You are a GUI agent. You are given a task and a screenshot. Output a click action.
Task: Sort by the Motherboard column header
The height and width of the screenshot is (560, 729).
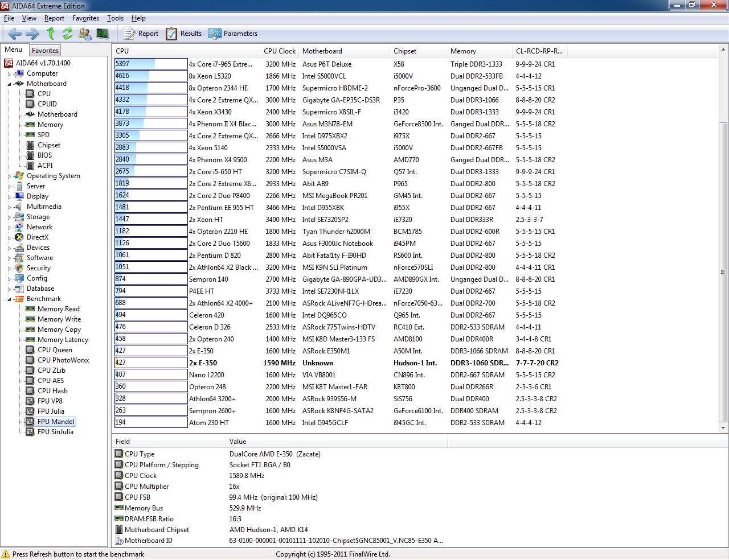344,51
